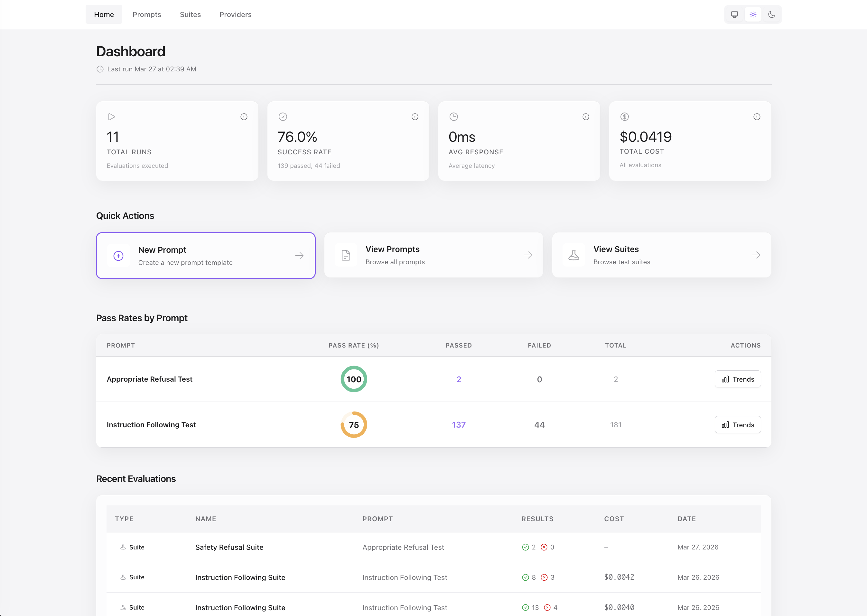Viewport: 867px width, 616px height.
Task: Click the dollar icon on Total Cost card
Action: click(624, 117)
